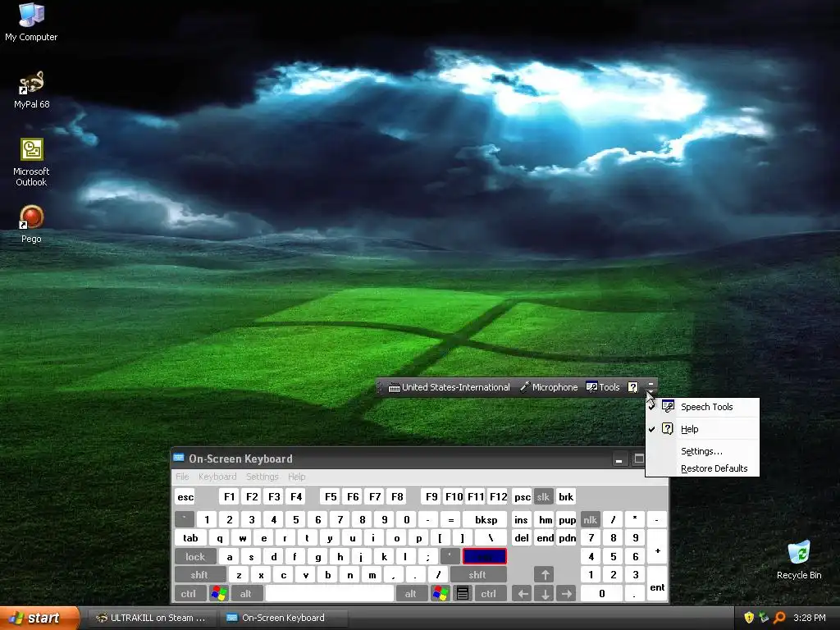Open Tools on the Language bar

pos(603,387)
